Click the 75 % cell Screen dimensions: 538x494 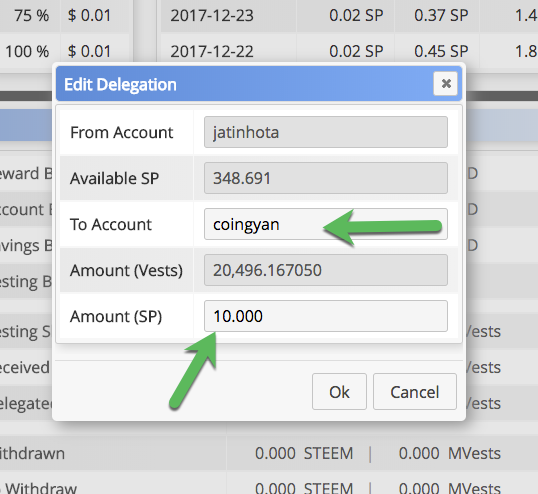32,16
